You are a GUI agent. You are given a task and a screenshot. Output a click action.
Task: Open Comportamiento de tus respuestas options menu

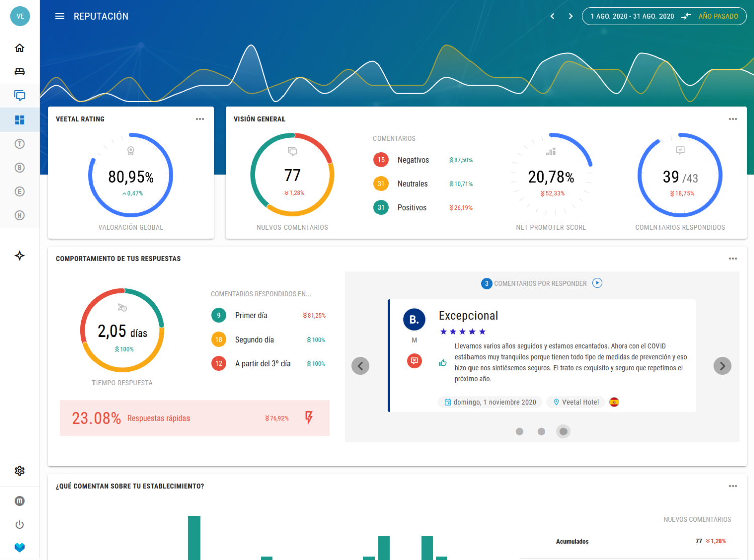click(x=733, y=259)
